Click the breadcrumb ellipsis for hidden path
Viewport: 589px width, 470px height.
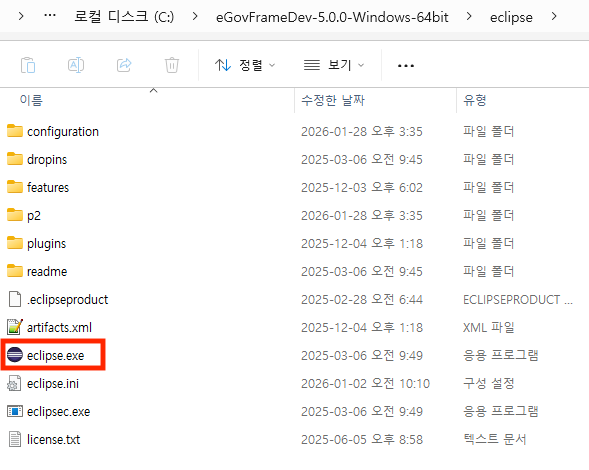point(50,16)
